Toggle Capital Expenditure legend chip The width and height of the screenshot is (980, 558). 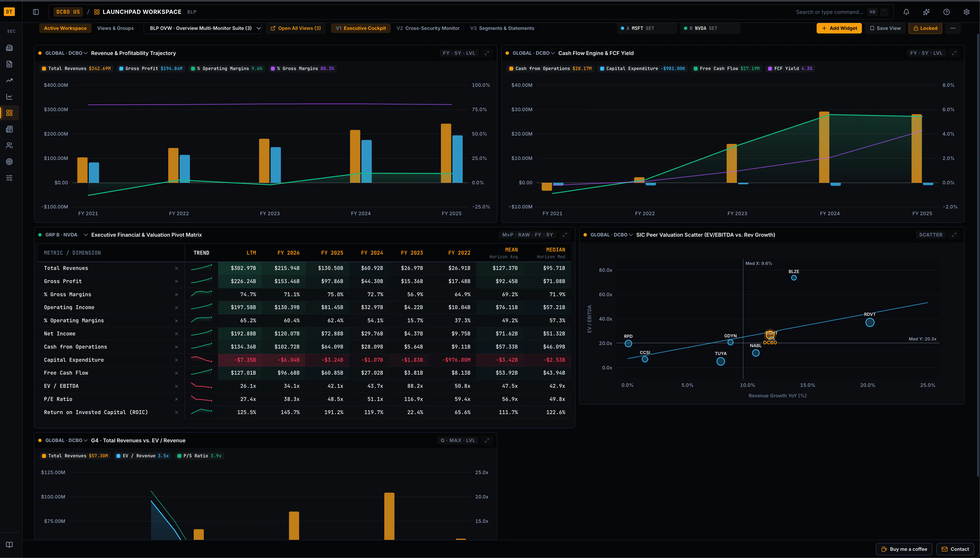(x=643, y=69)
